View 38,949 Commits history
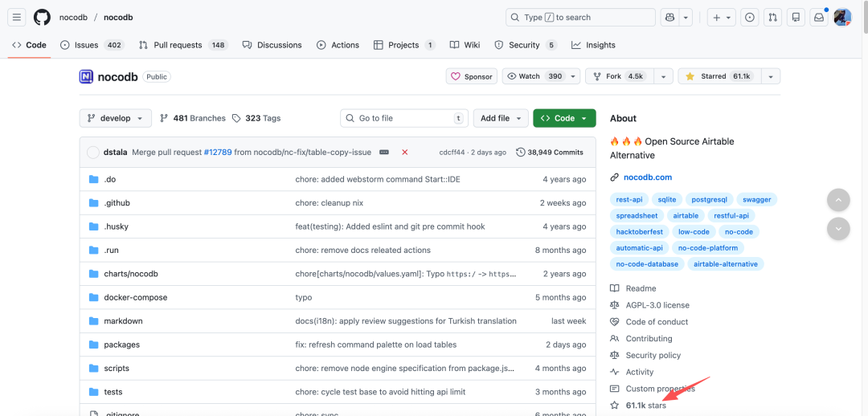This screenshot has height=416, width=868. (550, 152)
